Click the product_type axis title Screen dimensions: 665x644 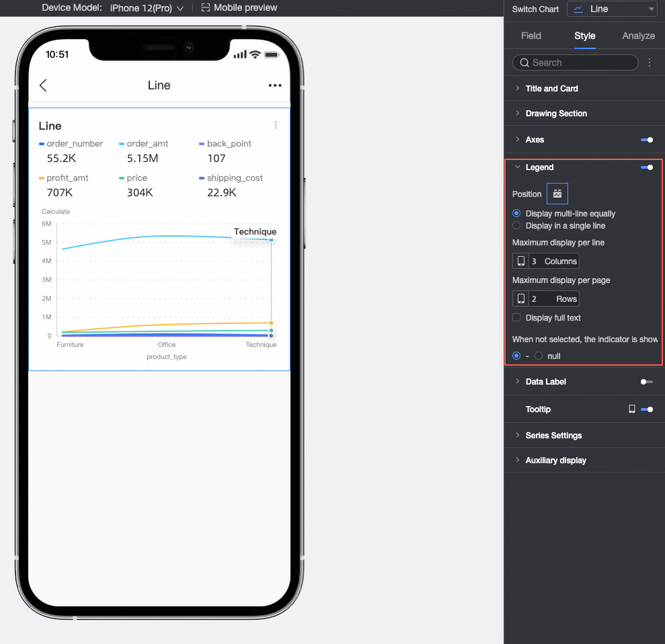(x=167, y=357)
